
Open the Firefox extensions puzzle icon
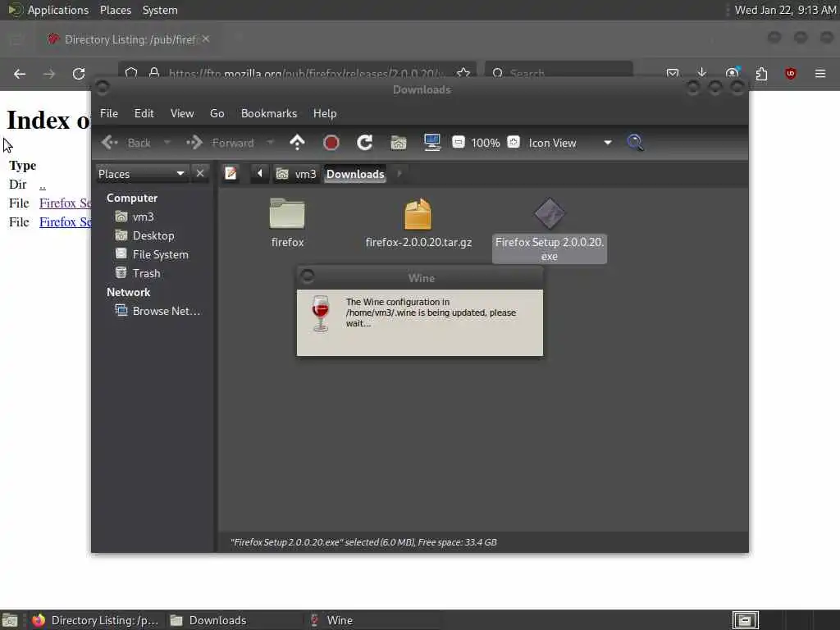click(761, 73)
